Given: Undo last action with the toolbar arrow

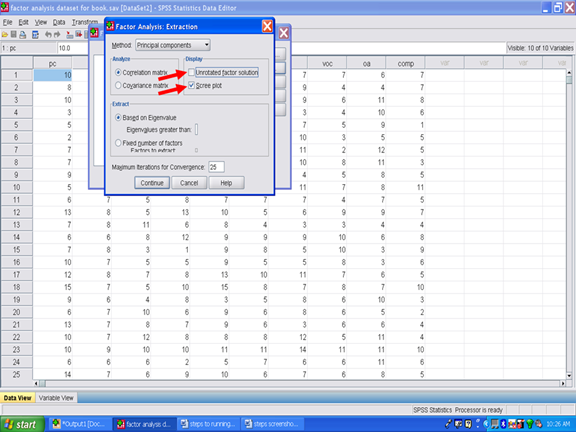Looking at the screenshot, I should point(48,35).
